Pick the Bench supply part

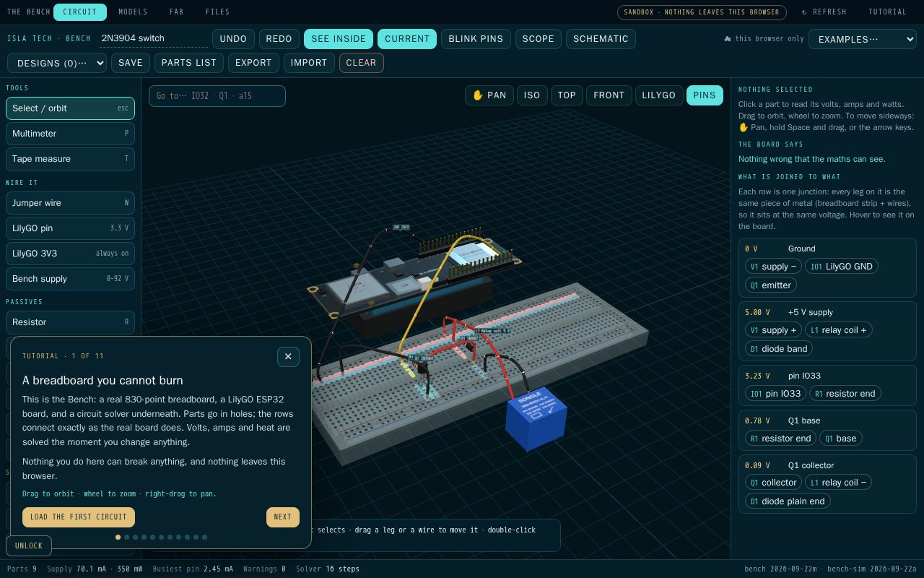(x=70, y=279)
